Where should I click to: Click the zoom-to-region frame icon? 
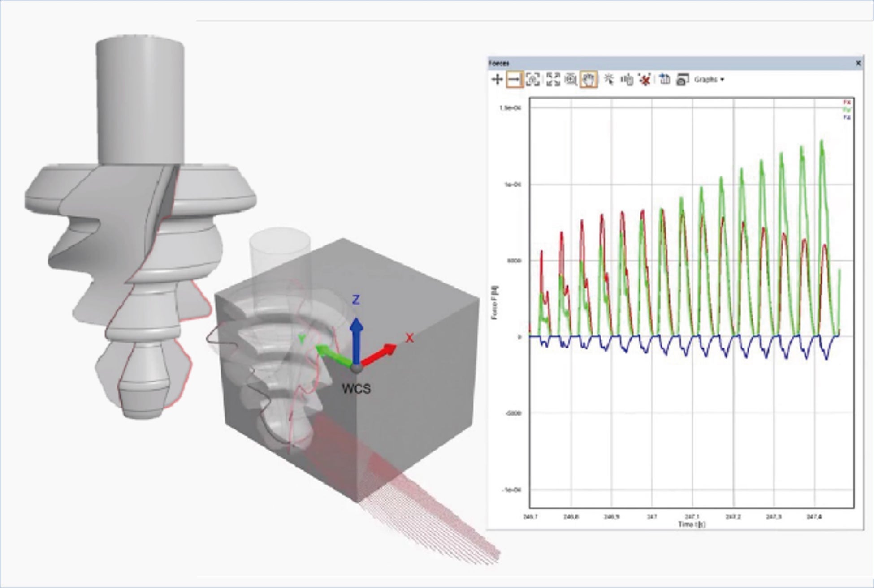[532, 80]
